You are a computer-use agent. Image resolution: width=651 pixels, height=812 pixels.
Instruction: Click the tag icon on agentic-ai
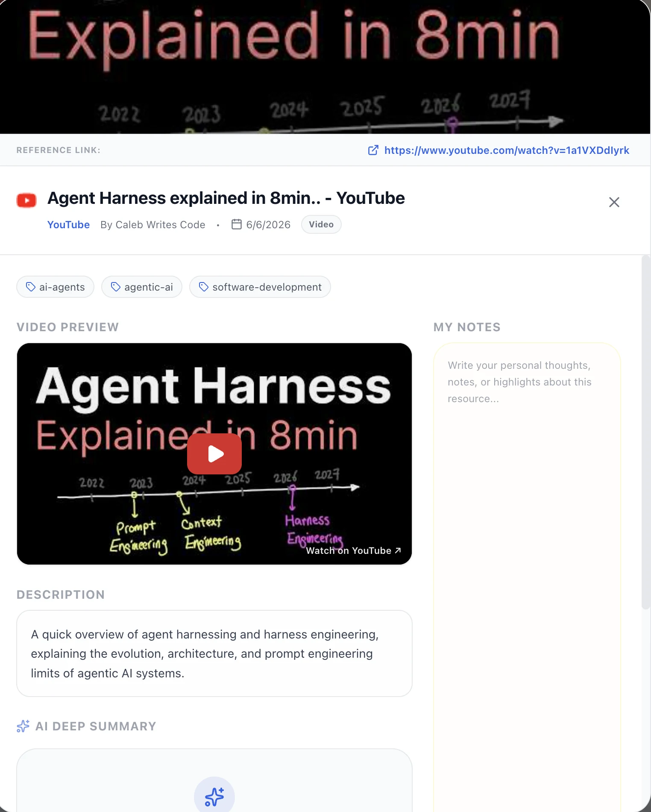(x=115, y=287)
